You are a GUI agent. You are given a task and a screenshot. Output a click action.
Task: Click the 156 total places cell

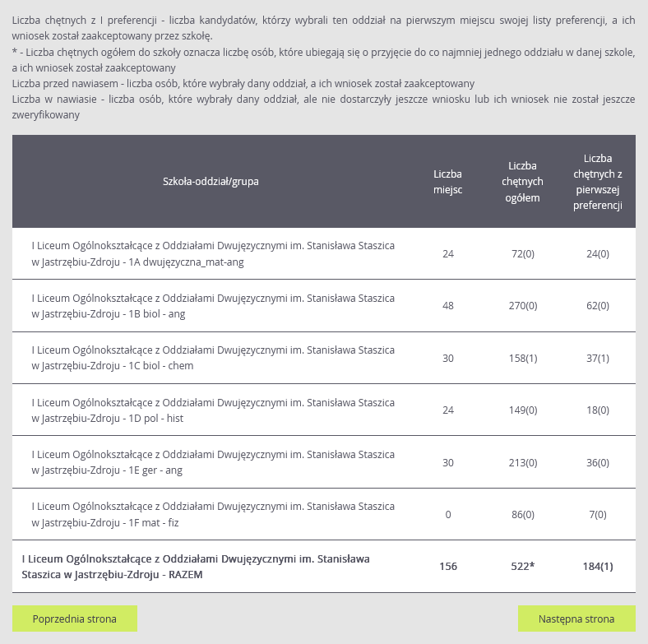point(448,567)
